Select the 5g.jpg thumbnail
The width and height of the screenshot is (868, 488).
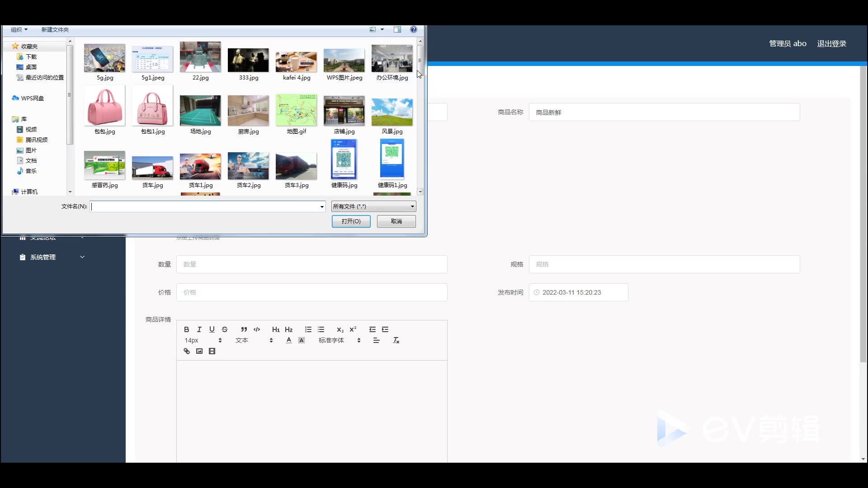(104, 58)
